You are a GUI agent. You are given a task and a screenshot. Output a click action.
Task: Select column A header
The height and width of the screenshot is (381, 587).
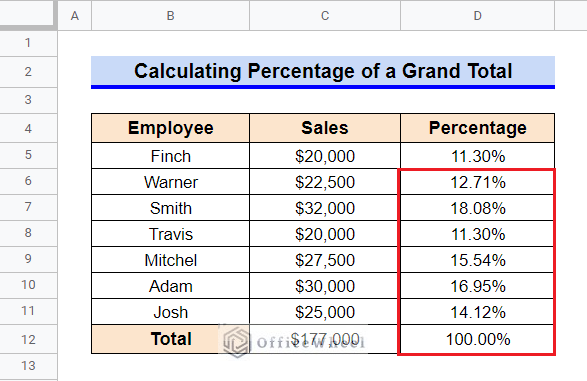pos(74,15)
